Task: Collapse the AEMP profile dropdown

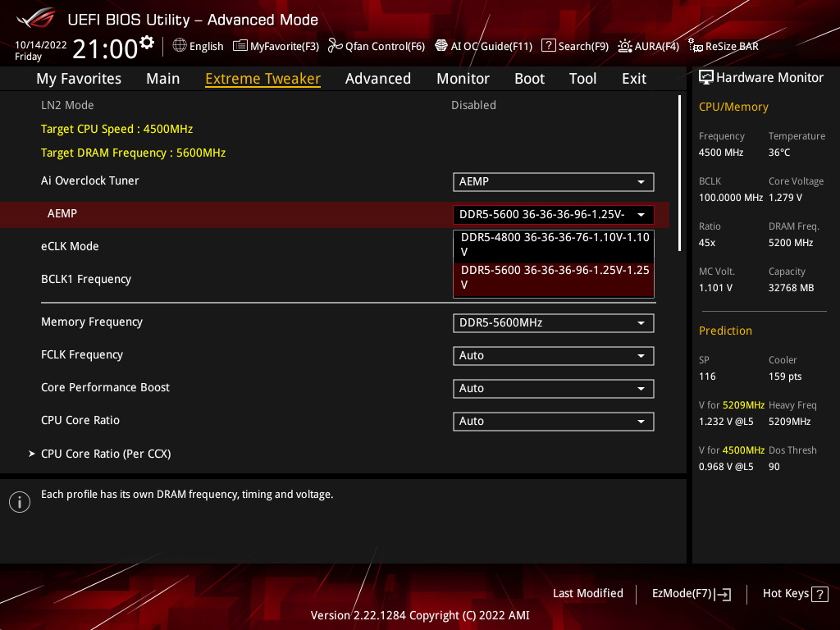Action: tap(554, 215)
